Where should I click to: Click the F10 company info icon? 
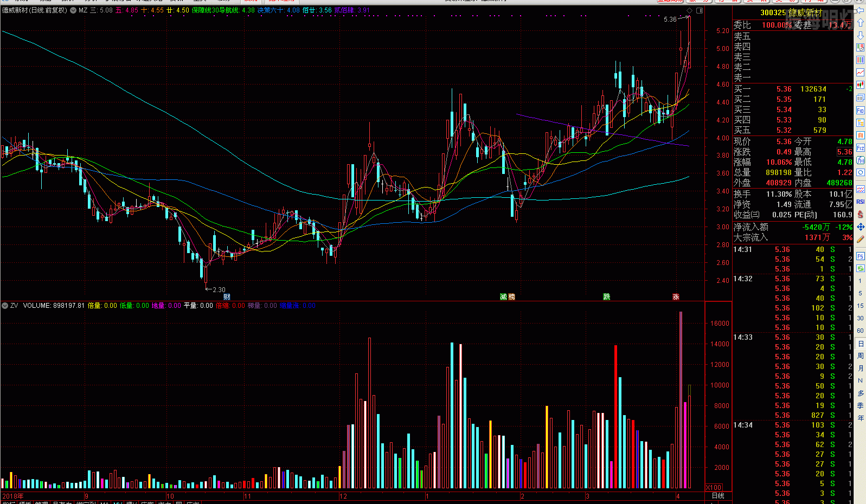coord(861,111)
